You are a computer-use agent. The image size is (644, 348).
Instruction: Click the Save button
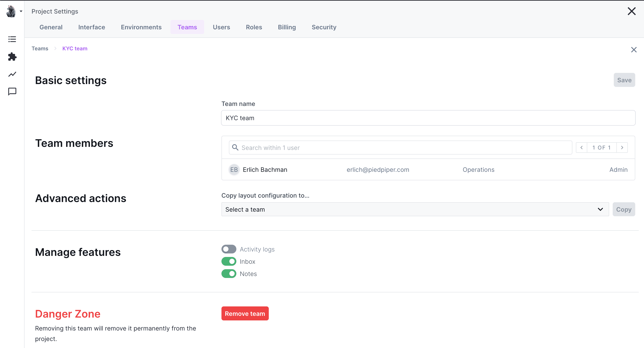[x=624, y=80]
